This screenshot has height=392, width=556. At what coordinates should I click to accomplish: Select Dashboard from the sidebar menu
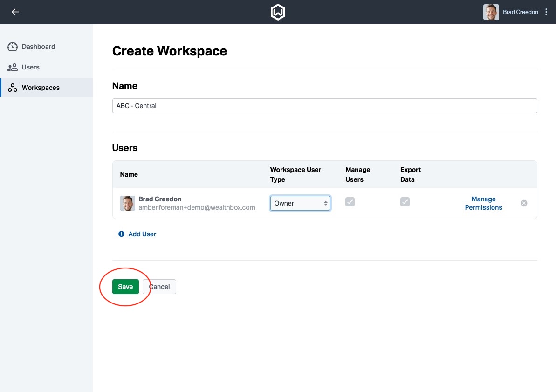38,46
